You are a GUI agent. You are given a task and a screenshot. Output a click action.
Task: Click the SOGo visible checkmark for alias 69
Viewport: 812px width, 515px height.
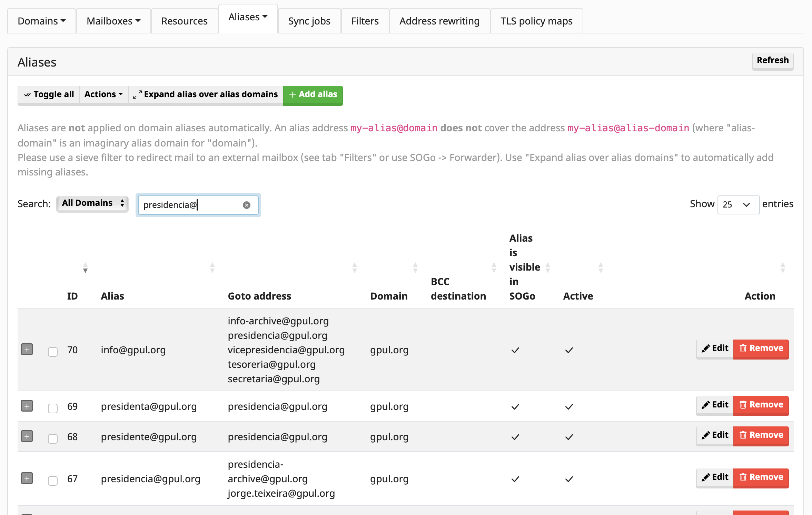(515, 407)
